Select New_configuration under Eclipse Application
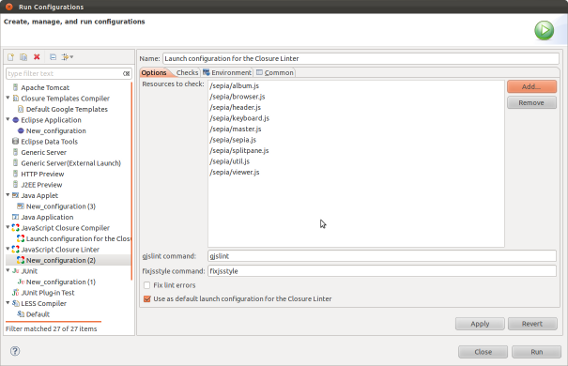The width and height of the screenshot is (568, 366). pyautogui.click(x=56, y=131)
